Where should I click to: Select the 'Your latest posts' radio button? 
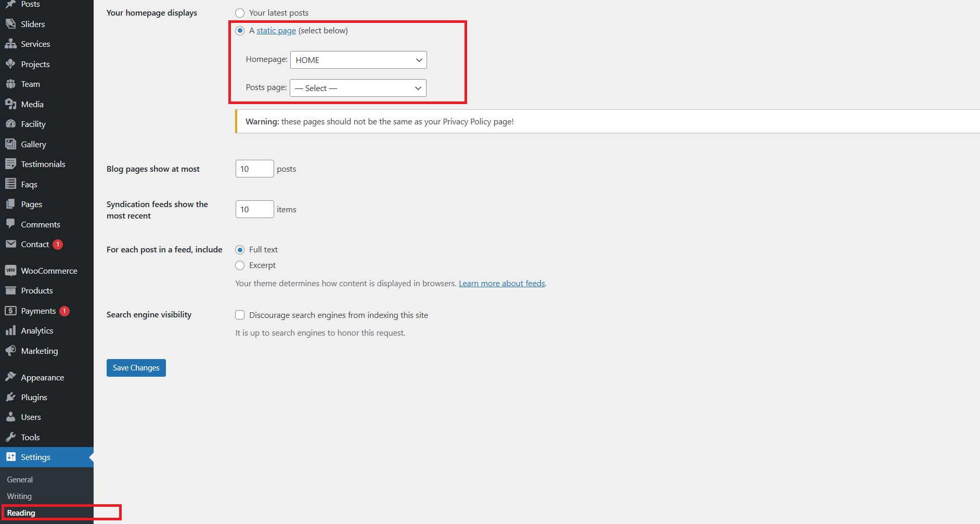pos(240,13)
